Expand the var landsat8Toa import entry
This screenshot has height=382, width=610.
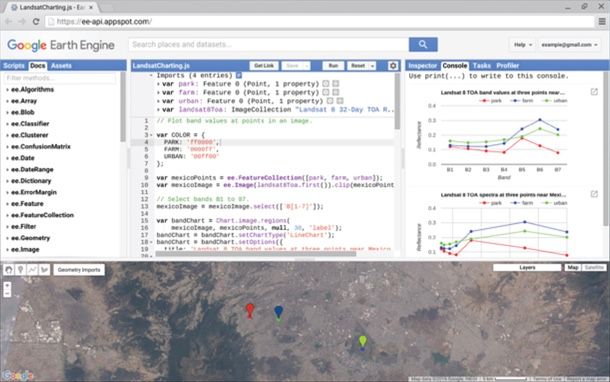pyautogui.click(x=158, y=110)
